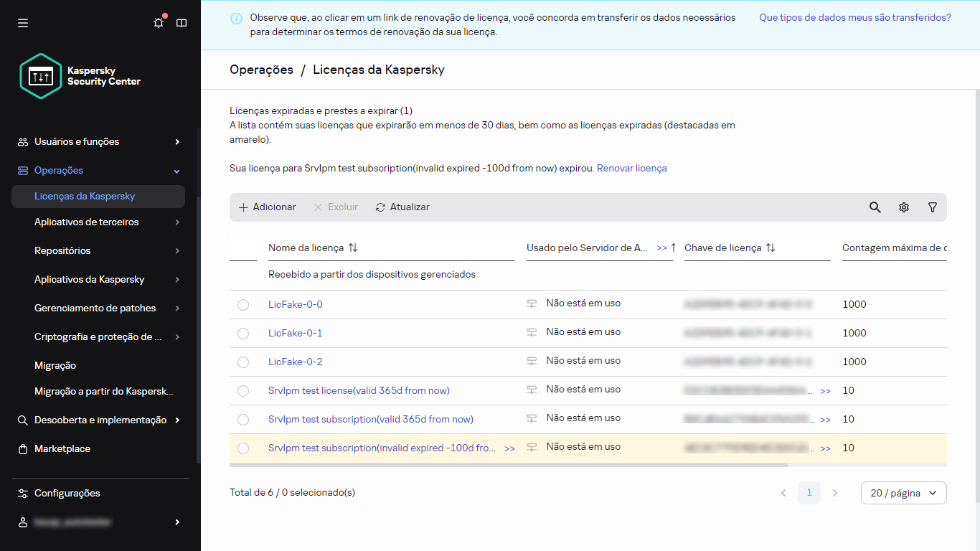Open the filter funnel icon
The image size is (980, 551).
click(933, 207)
